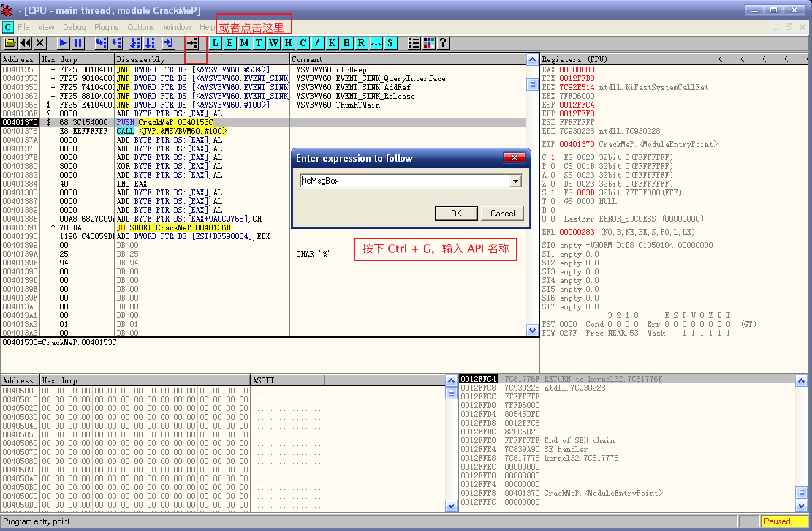
Task: Click the Restart program rewind icon
Action: (25, 43)
